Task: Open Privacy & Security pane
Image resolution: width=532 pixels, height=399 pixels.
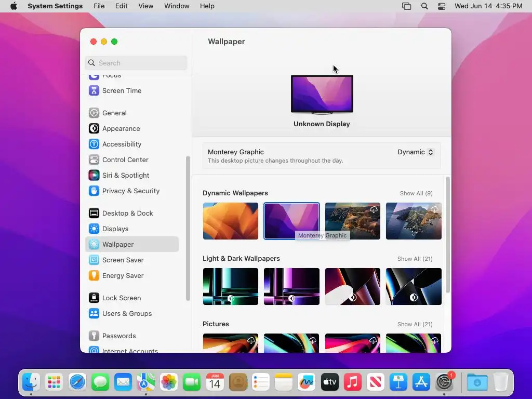Action: click(131, 191)
